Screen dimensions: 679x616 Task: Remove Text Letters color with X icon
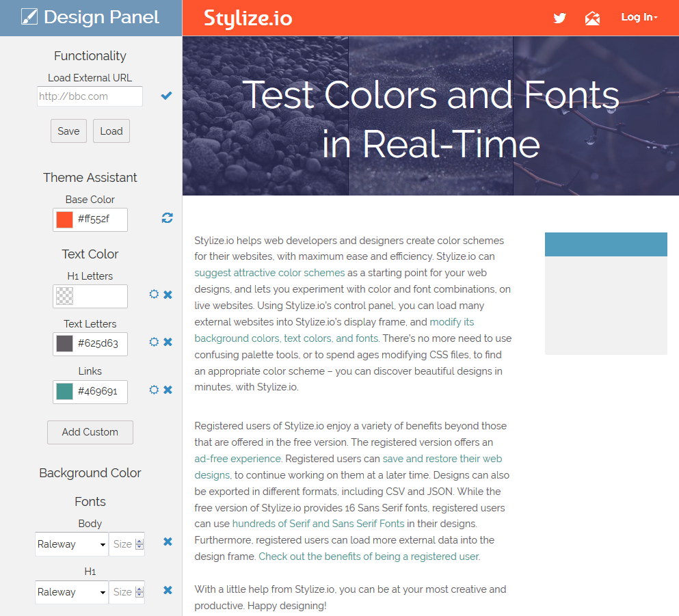tap(168, 342)
